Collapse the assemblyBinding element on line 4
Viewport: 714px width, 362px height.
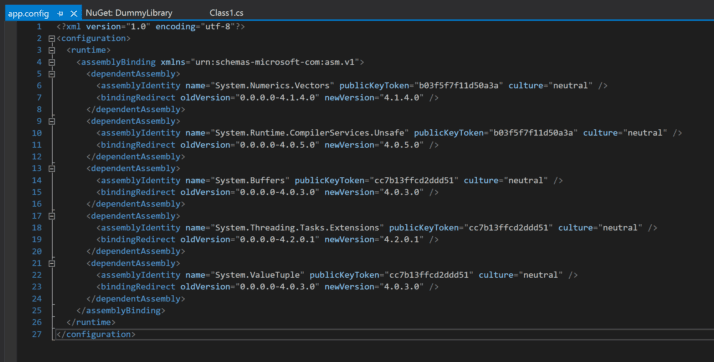coord(52,62)
